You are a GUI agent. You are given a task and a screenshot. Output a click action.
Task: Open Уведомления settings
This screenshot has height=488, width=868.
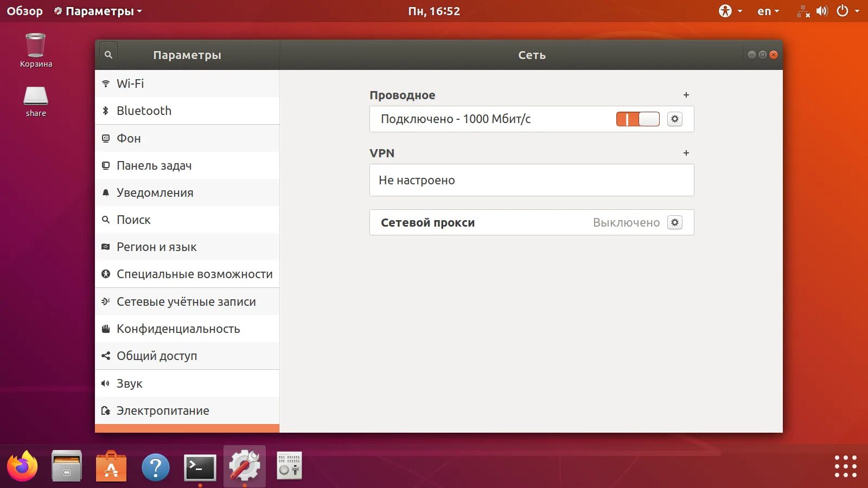(187, 192)
